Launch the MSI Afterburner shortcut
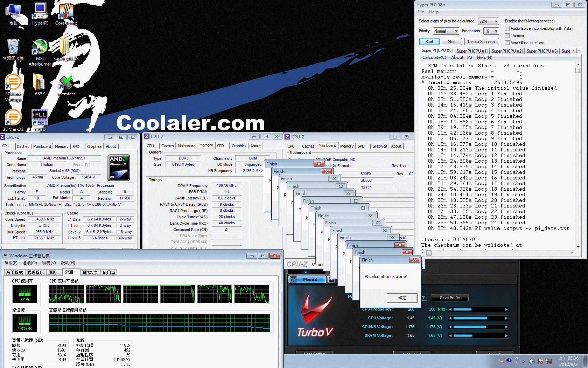 40,52
